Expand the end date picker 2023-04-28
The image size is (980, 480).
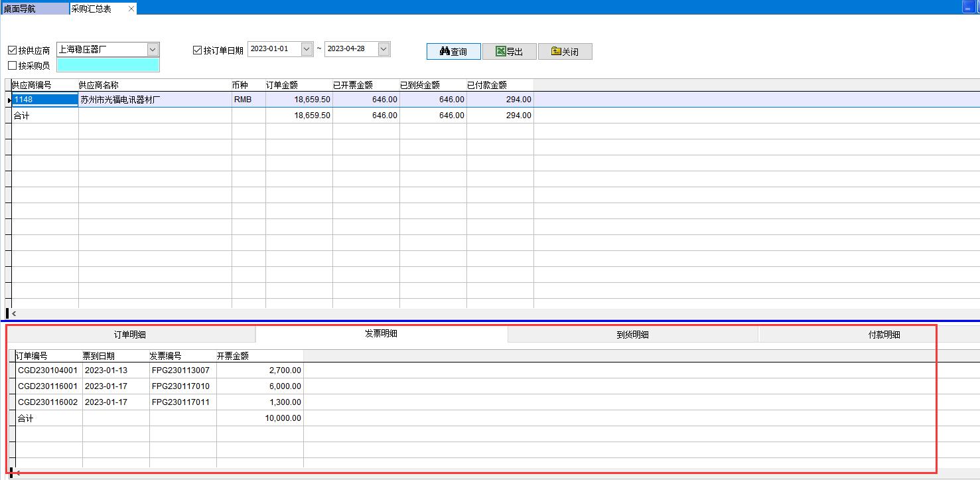[x=384, y=49]
